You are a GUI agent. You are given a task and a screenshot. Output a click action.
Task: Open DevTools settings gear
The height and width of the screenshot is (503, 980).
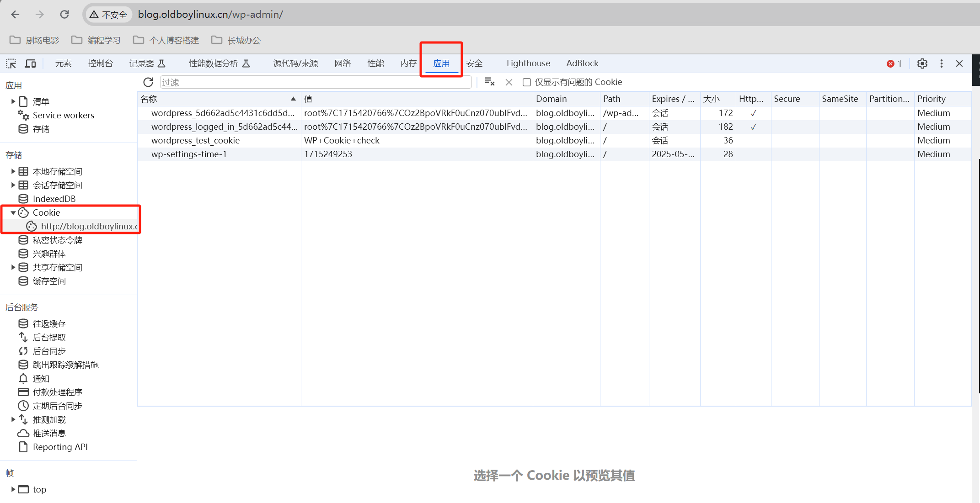[922, 64]
